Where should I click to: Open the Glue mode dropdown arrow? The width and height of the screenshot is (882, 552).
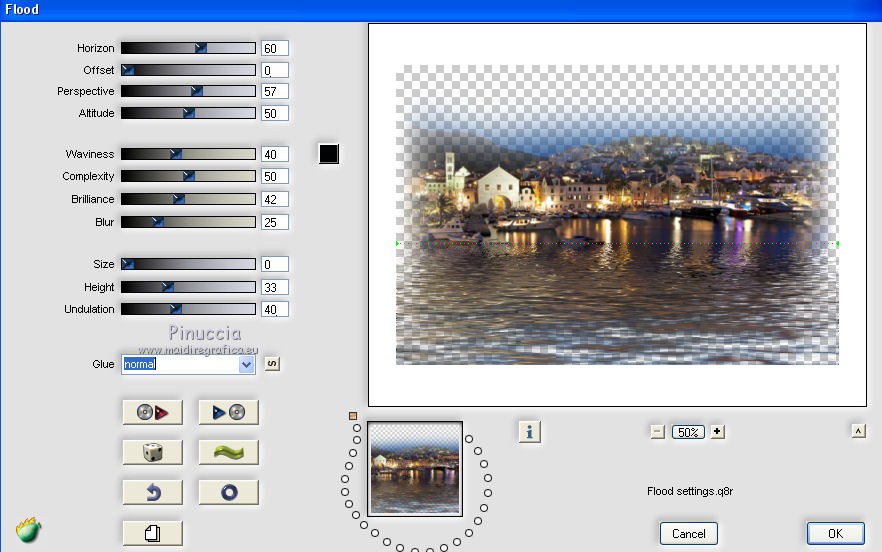246,365
